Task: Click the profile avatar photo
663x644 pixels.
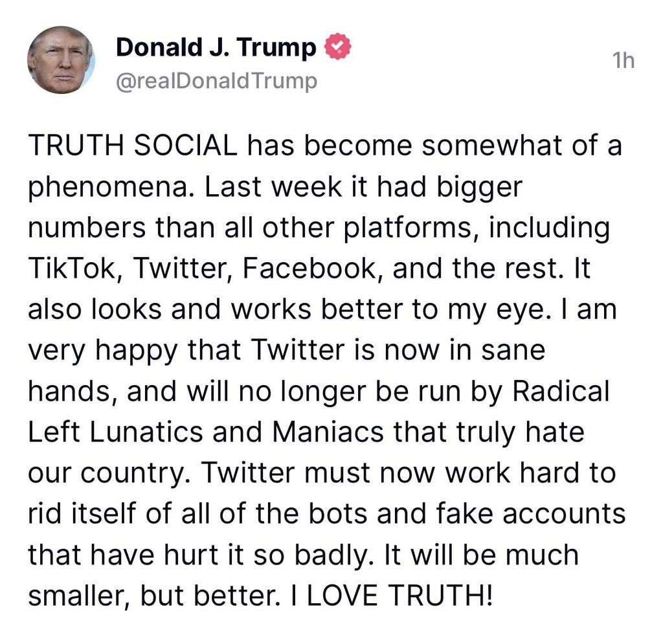Action: point(61,60)
